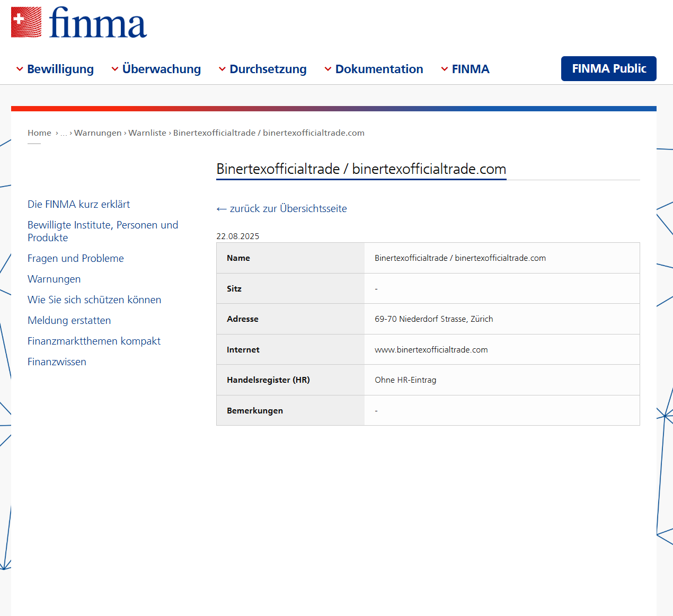Screen dimensions: 673x616
Task: Open the FINMA navigation menu
Action: pyautogui.click(x=471, y=69)
